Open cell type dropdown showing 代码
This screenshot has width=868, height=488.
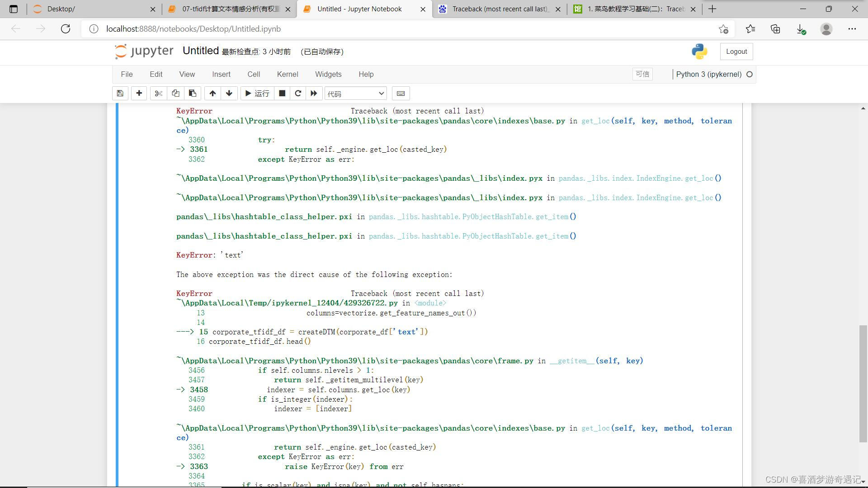[355, 94]
